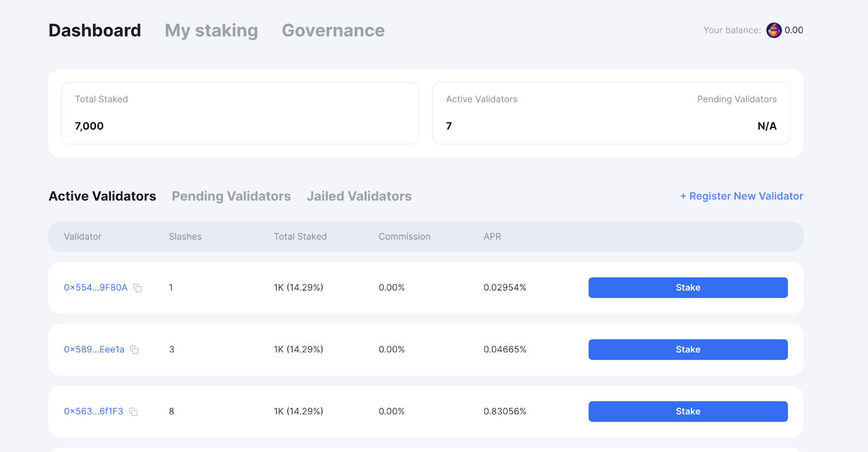Select the Active Validators list tab

pyautogui.click(x=103, y=196)
